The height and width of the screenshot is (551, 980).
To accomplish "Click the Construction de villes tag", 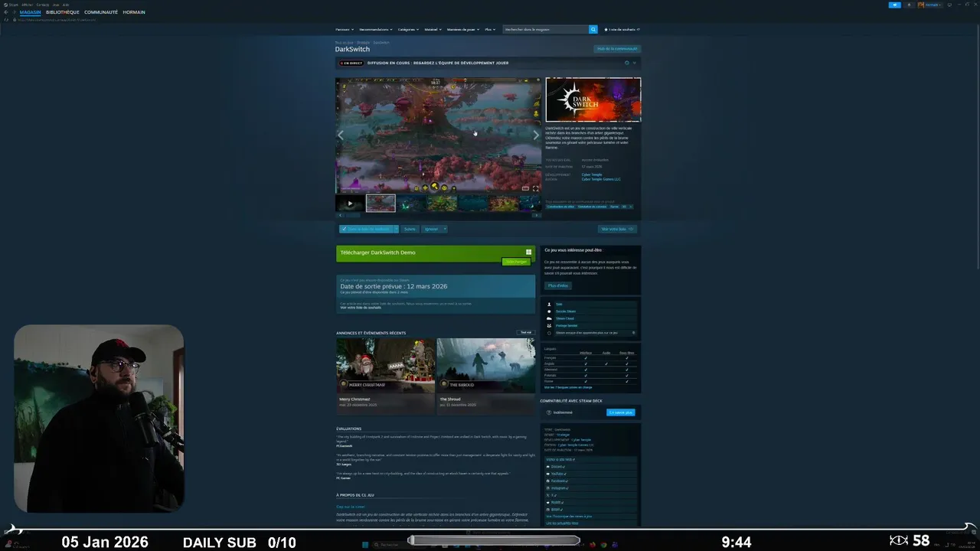I will click(560, 207).
